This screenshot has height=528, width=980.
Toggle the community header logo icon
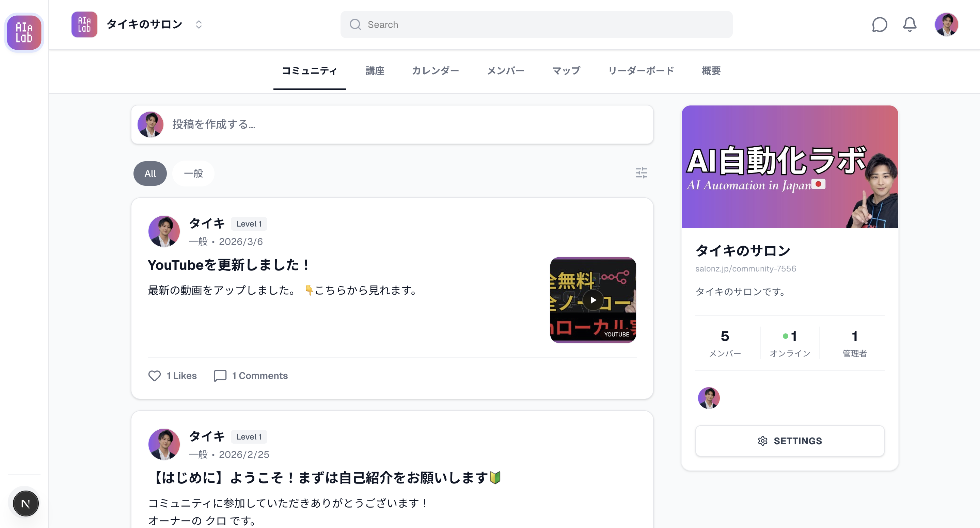[84, 24]
